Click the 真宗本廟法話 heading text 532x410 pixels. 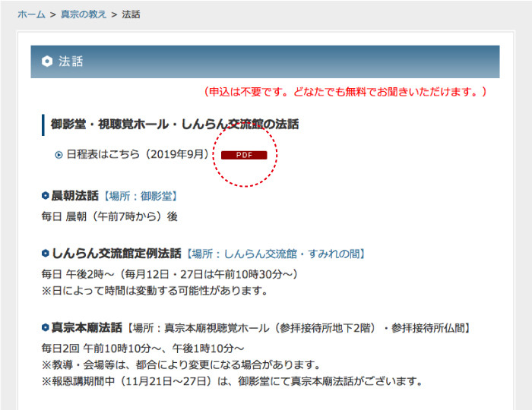coord(87,328)
